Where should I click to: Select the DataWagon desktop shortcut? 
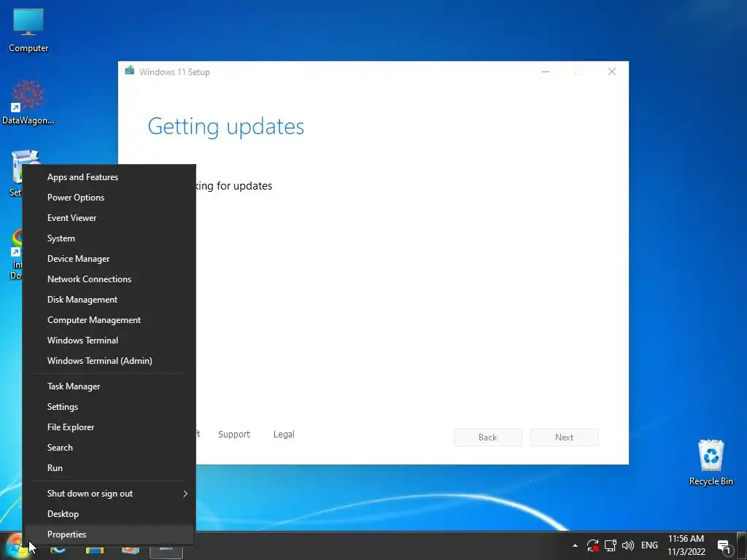(28, 102)
